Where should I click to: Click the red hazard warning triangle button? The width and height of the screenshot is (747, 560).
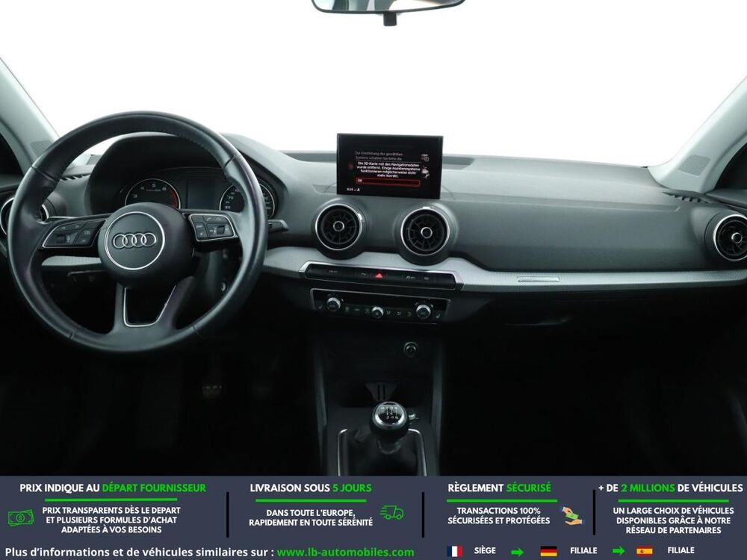point(379,276)
